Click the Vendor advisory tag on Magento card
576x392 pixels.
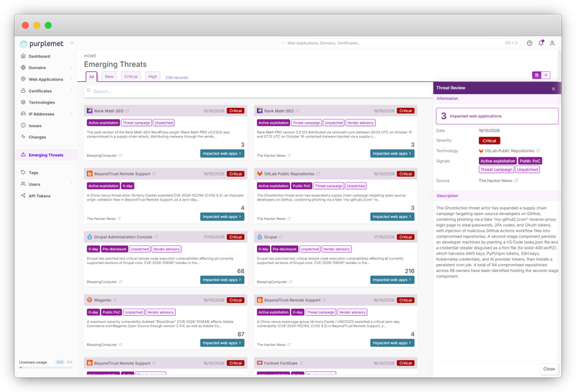[x=161, y=312]
